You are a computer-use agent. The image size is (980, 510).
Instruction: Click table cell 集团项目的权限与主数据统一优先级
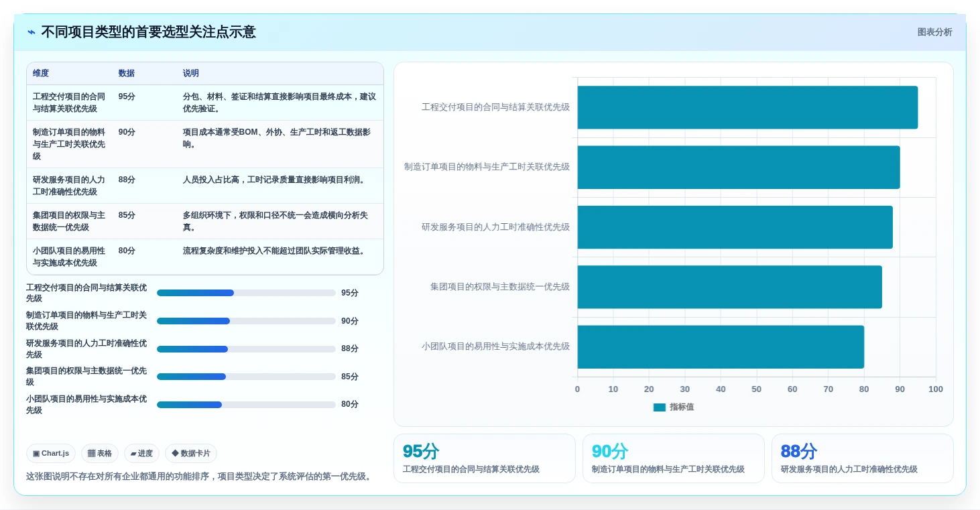click(x=69, y=221)
